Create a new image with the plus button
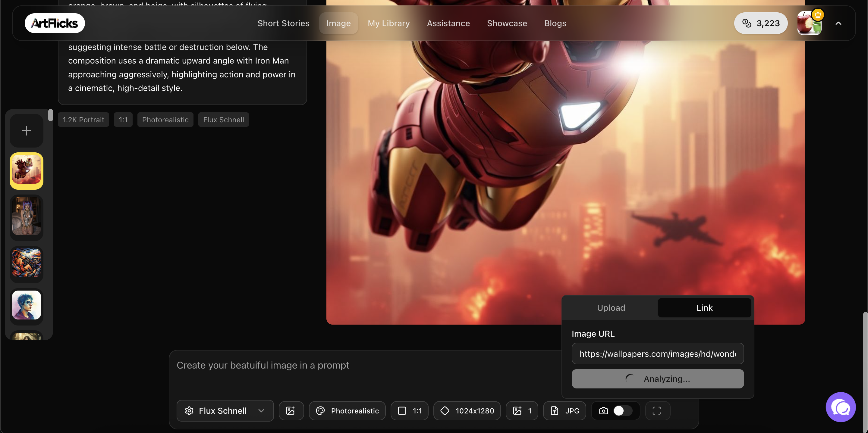The width and height of the screenshot is (868, 433). 26,130
